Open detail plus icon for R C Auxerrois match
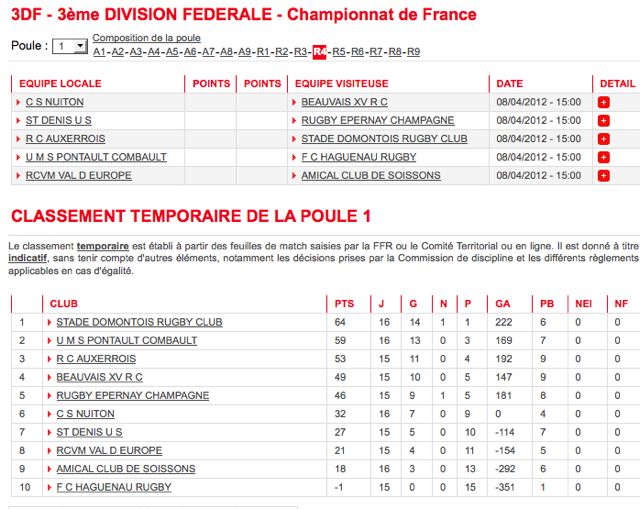 click(x=603, y=139)
